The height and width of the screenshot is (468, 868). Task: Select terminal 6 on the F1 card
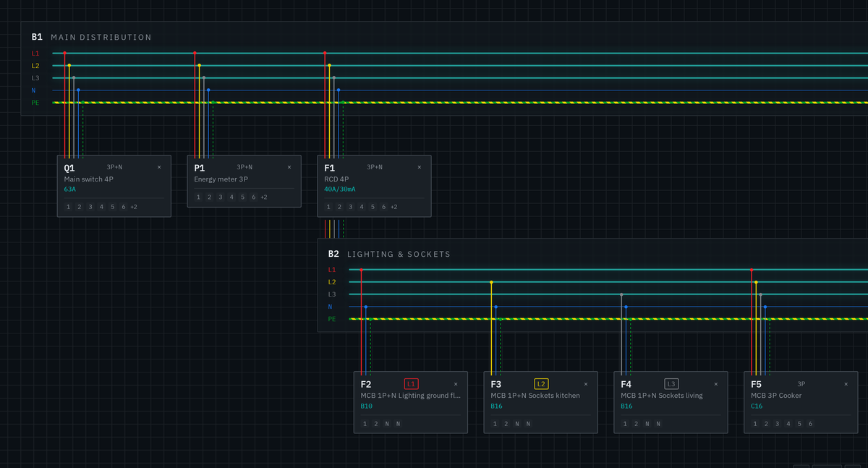384,207
